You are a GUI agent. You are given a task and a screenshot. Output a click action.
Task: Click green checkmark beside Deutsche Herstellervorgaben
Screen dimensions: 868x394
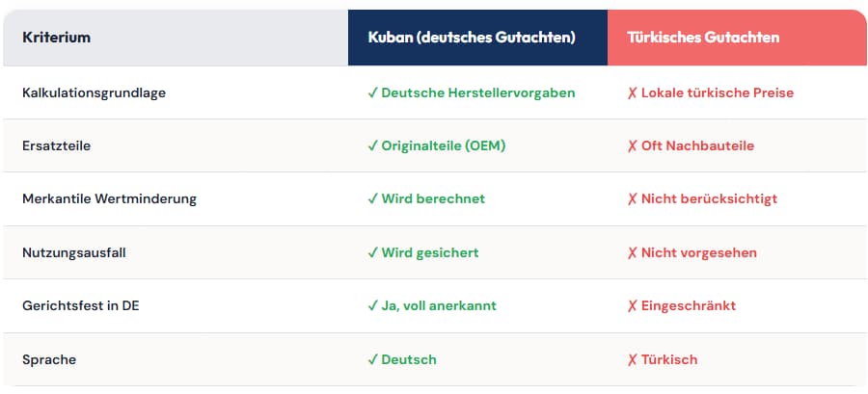point(372,92)
